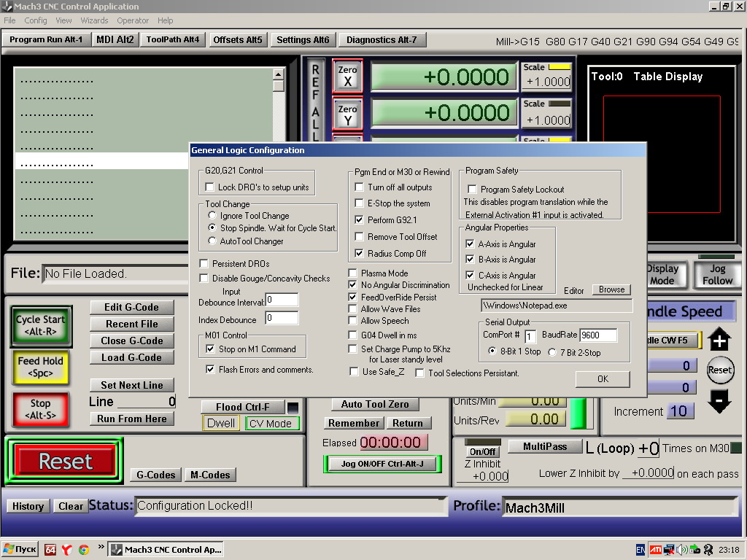Select AutoTool Changer option
Image resolution: width=747 pixels, height=560 pixels.
[212, 241]
